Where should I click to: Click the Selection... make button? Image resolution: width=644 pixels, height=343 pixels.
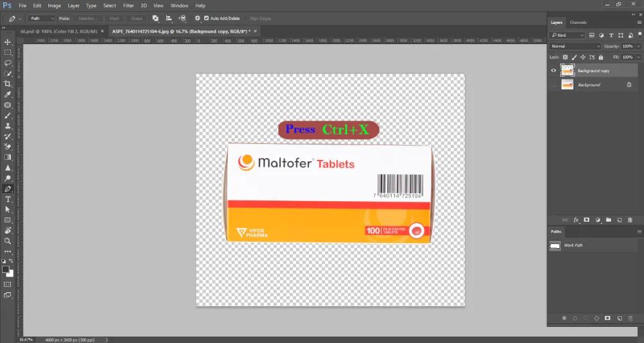(x=88, y=18)
